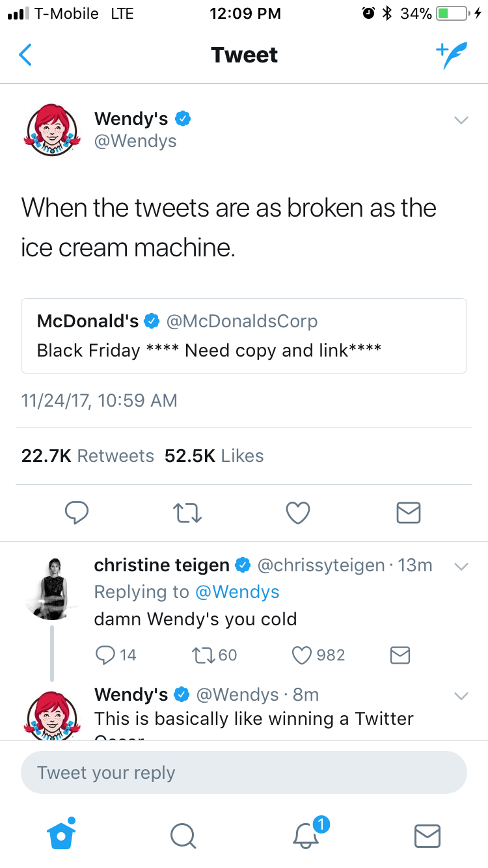The width and height of the screenshot is (488, 868).
Task: Open the Messages envelope tab
Action: [427, 835]
